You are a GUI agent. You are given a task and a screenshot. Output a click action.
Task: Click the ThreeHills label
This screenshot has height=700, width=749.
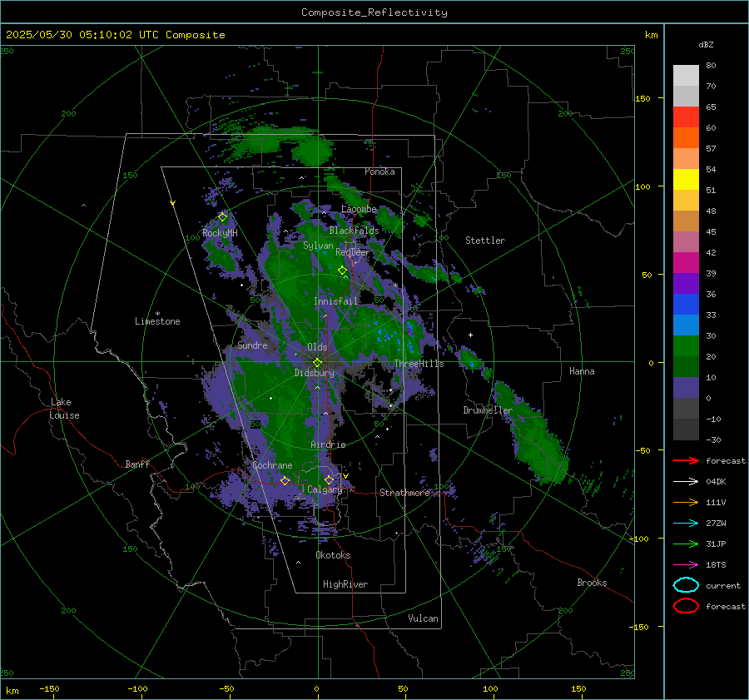coord(419,364)
